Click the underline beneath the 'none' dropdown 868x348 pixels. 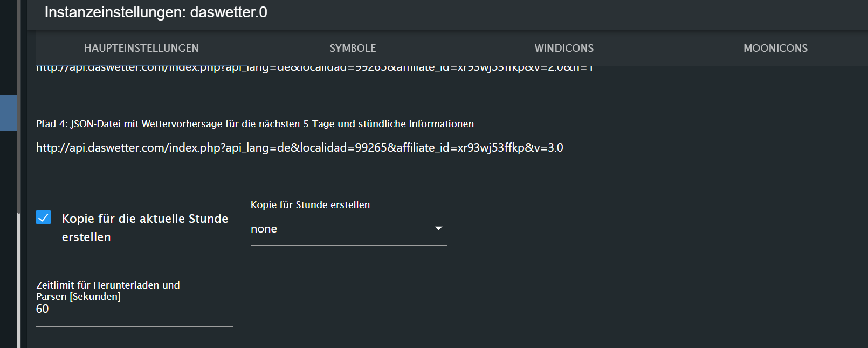coord(349,246)
